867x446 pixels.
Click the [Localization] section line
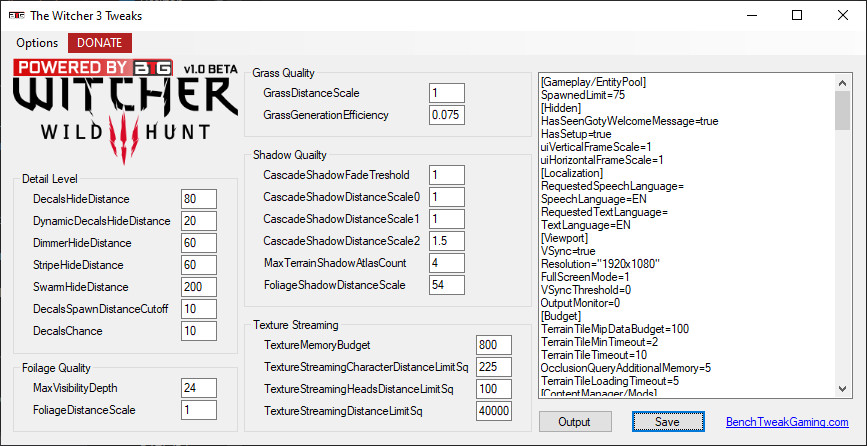coord(572,173)
